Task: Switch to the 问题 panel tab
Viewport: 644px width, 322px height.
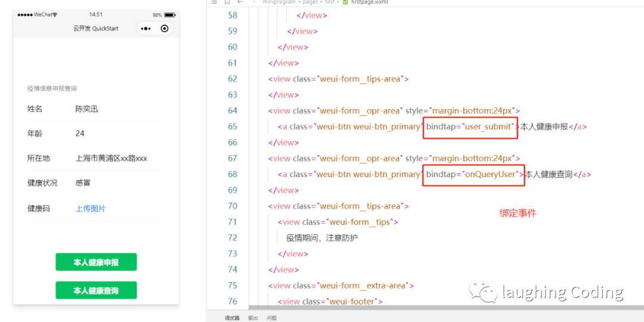Action: [271, 318]
